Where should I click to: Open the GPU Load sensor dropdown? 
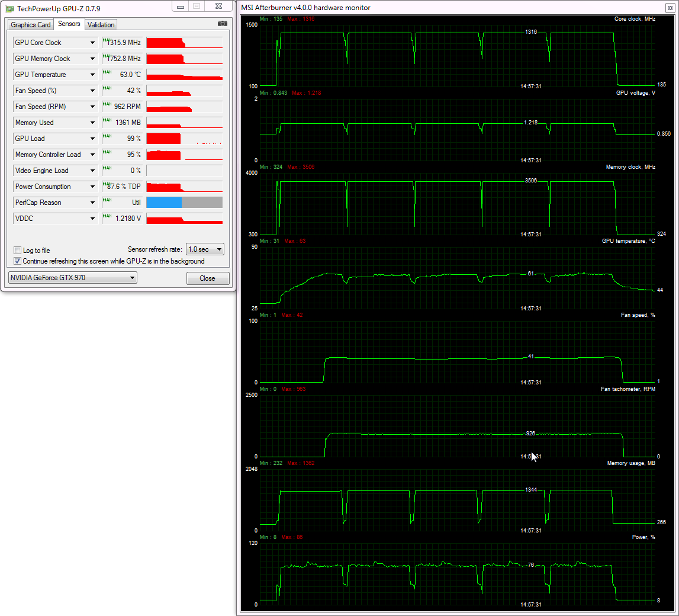tap(92, 139)
